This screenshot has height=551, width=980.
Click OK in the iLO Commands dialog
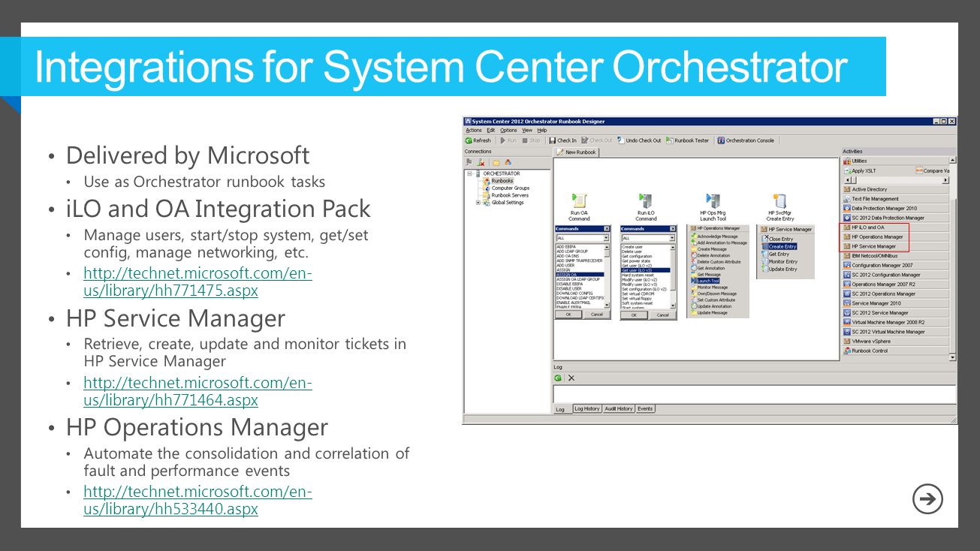pos(635,315)
